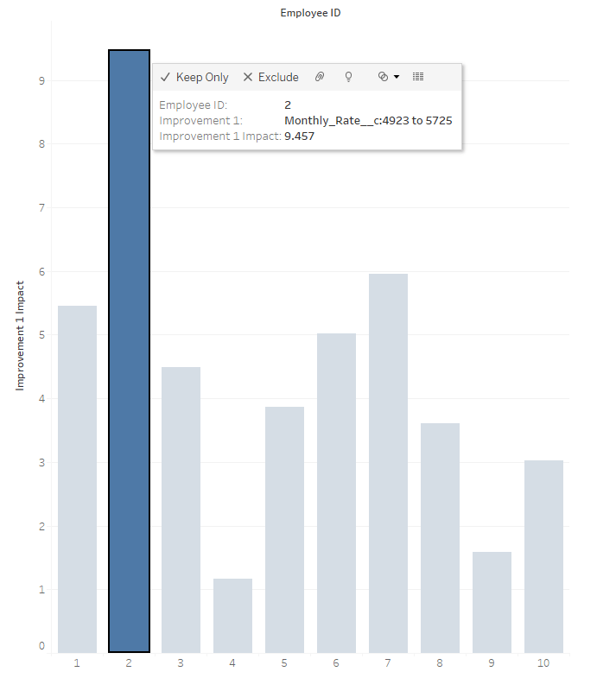Click the View Data table icon
The height and width of the screenshot is (678, 616).
click(418, 77)
